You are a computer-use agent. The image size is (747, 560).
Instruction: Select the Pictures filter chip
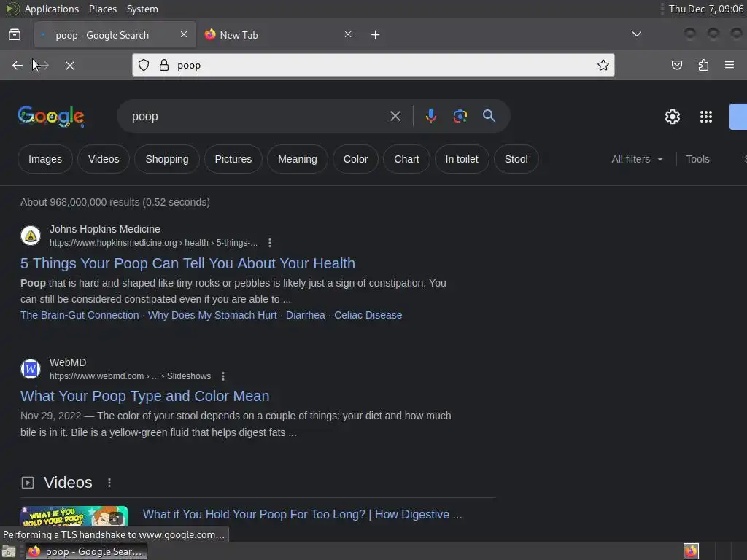(233, 159)
